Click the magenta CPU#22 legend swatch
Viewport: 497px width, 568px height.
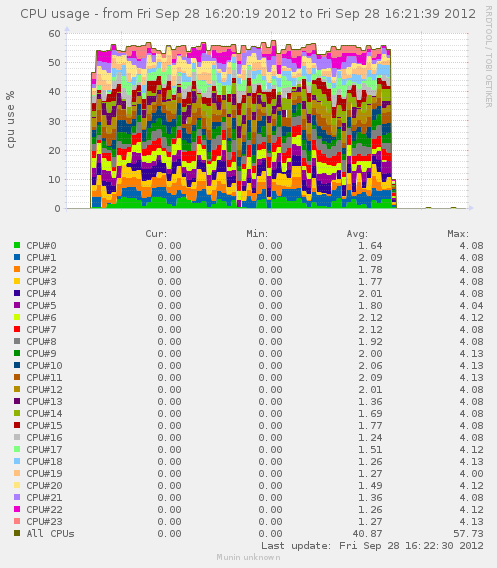tap(17, 509)
